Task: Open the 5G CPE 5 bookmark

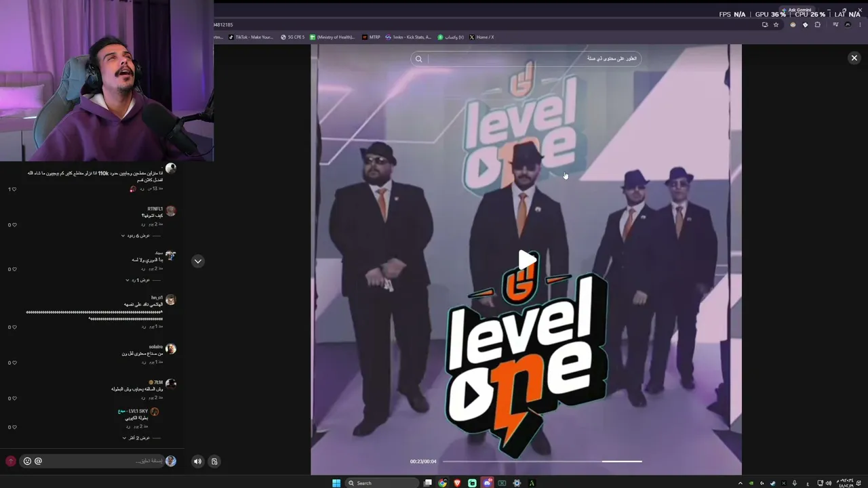Action: tap(293, 37)
